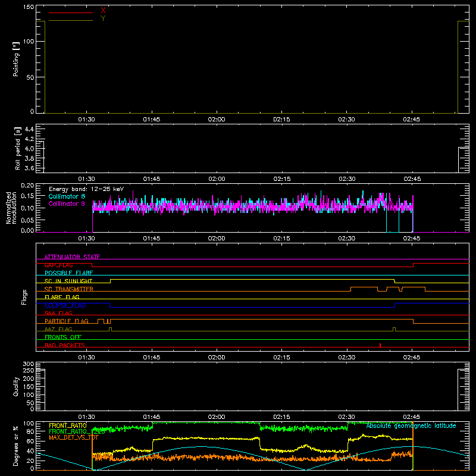This screenshot has width=476, height=476.
Task: Click the red X legend line sample
Action: click(x=71, y=12)
